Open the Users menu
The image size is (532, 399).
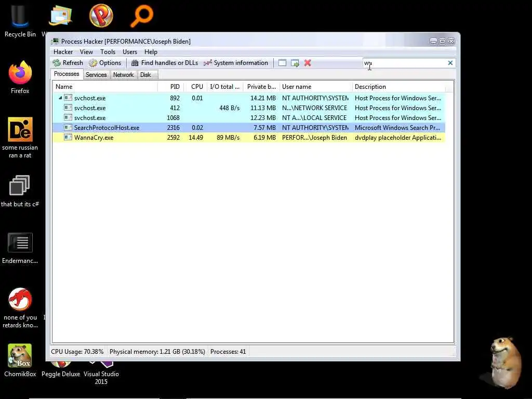coord(129,52)
